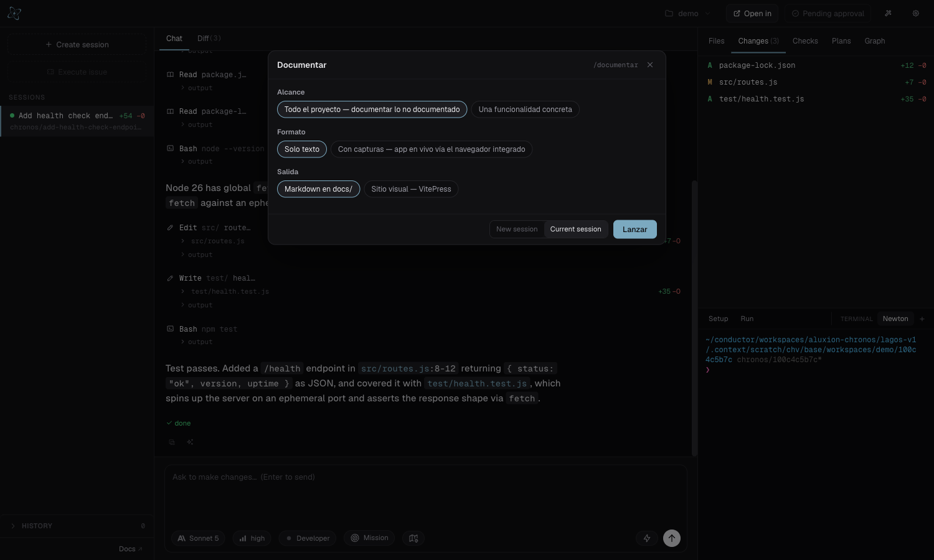Click the Bash npm test tool row
The height and width of the screenshot is (560, 934).
202,329
